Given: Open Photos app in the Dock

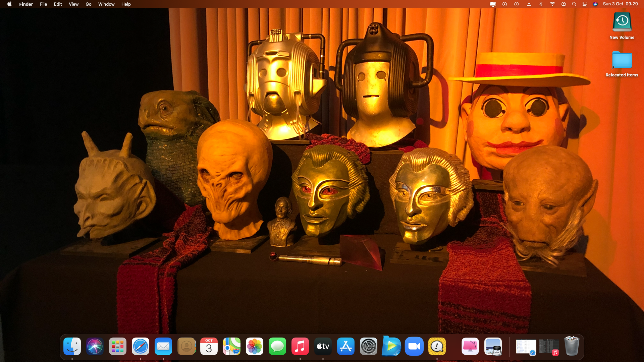Looking at the screenshot, I should [x=255, y=346].
